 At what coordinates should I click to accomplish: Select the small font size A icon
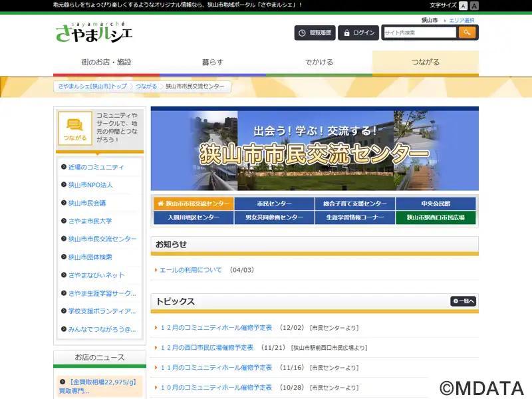point(463,5)
